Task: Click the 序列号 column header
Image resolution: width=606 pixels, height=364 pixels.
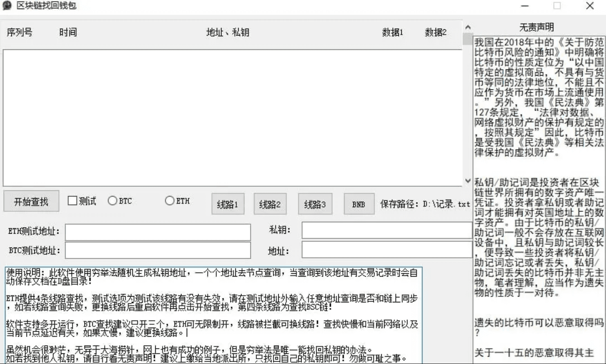Action: [20, 32]
